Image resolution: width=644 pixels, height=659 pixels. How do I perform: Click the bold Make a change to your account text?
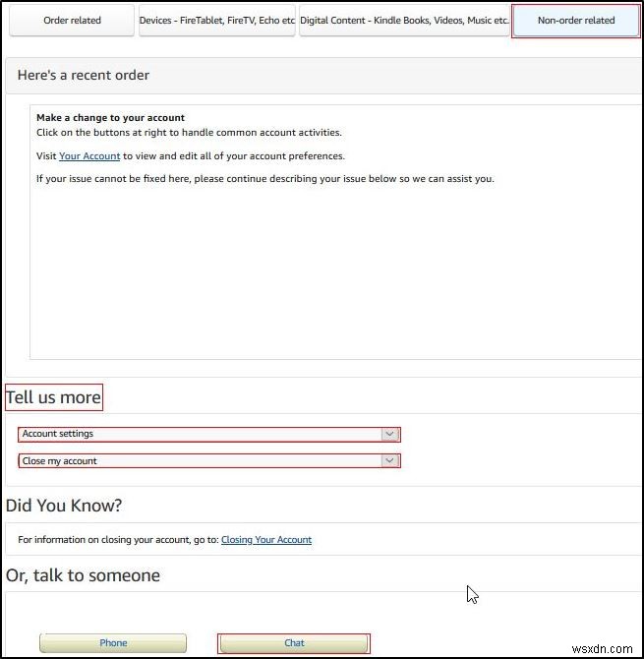click(110, 118)
